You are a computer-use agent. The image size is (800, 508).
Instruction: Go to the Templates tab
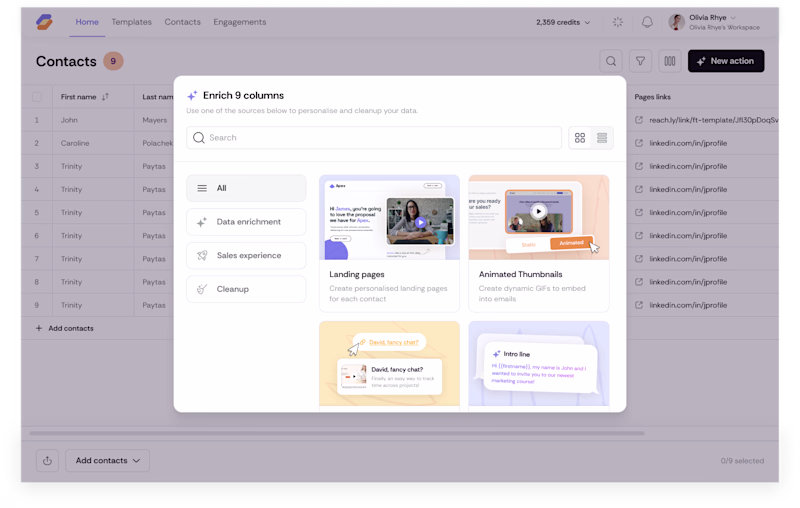tap(132, 22)
